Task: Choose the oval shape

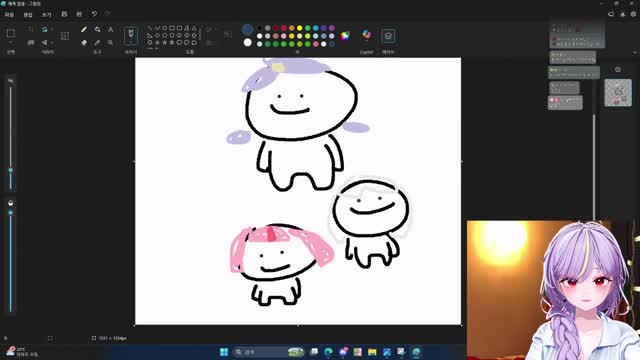Action: pyautogui.click(x=164, y=28)
